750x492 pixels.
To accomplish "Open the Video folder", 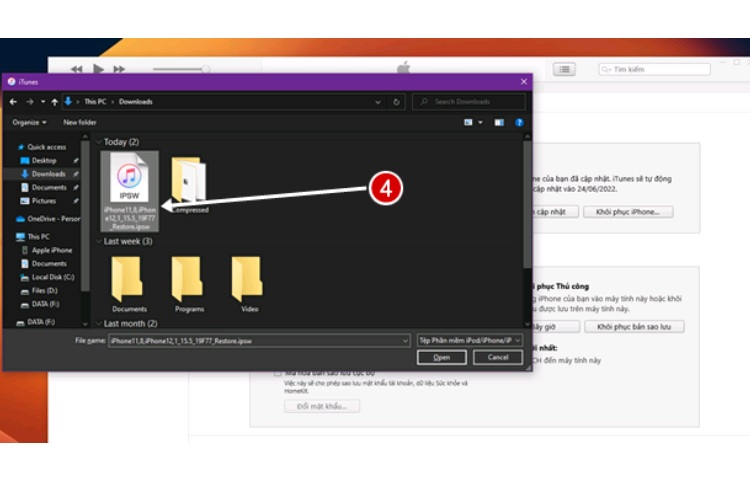I will pyautogui.click(x=249, y=284).
